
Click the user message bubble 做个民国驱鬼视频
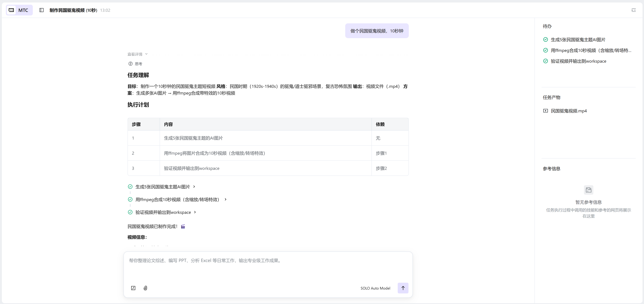377,31
